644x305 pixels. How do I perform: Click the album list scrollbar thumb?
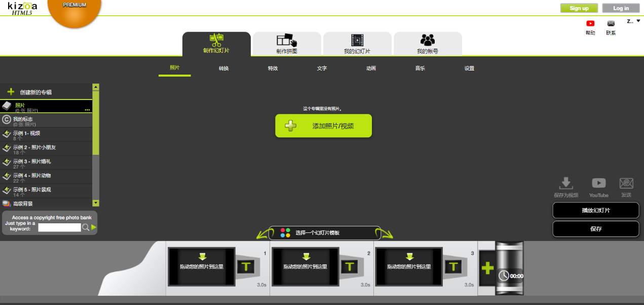click(x=96, y=123)
